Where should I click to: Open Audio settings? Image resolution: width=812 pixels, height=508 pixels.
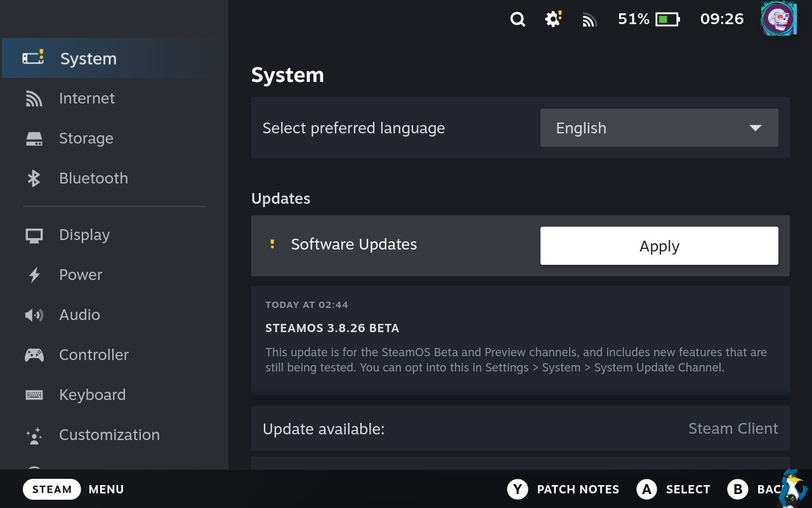[x=114, y=315]
